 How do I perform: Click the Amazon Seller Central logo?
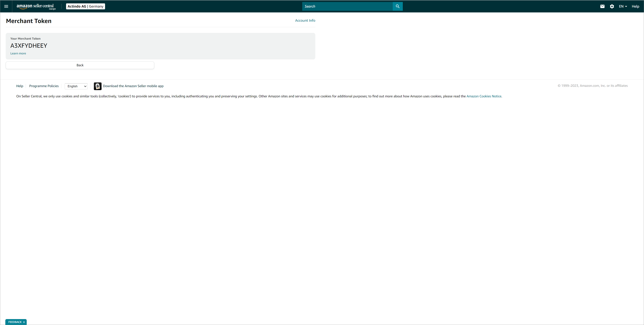pyautogui.click(x=36, y=7)
